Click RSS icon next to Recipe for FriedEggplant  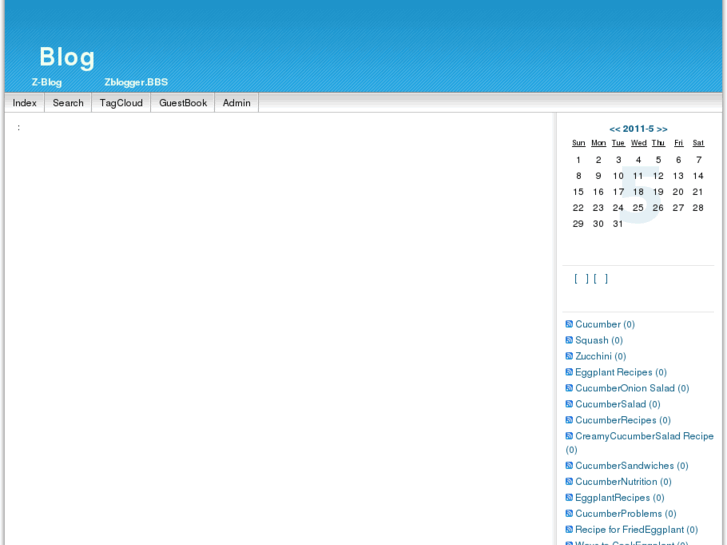569,529
